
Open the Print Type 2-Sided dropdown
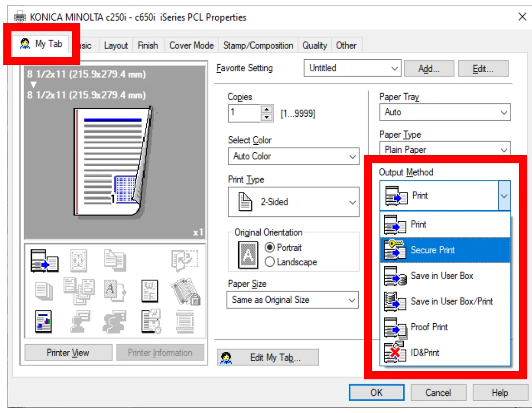coord(294,202)
